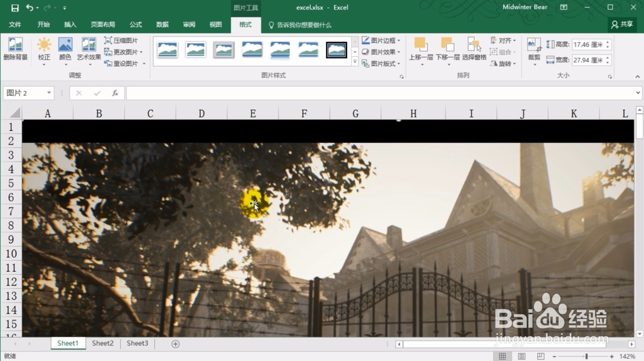The image size is (644, 361).
Task: Switch to Page Layout view icon
Action: (522, 356)
